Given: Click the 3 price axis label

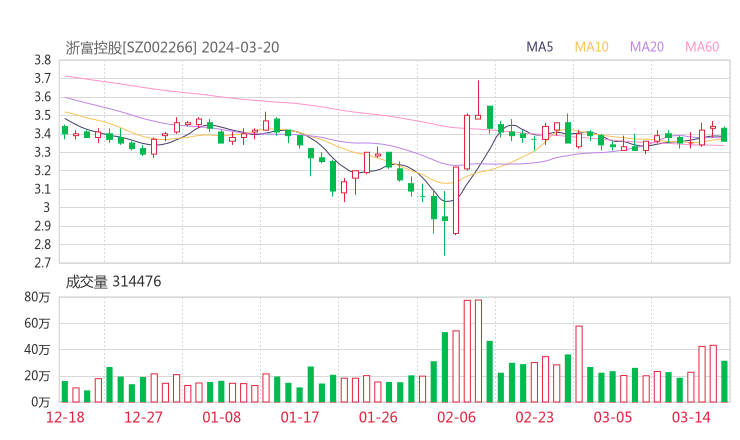Looking at the screenshot, I should 46,207.
